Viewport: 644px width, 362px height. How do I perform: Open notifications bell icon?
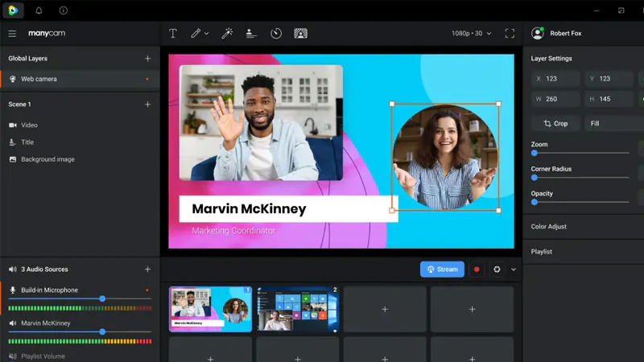tap(39, 10)
